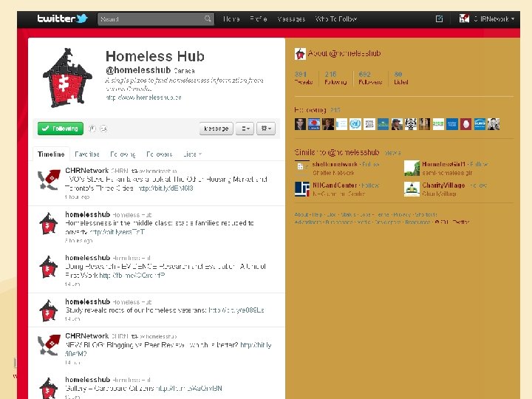Switch to the Favorites tab
The height and width of the screenshot is (399, 532).
pyautogui.click(x=87, y=154)
